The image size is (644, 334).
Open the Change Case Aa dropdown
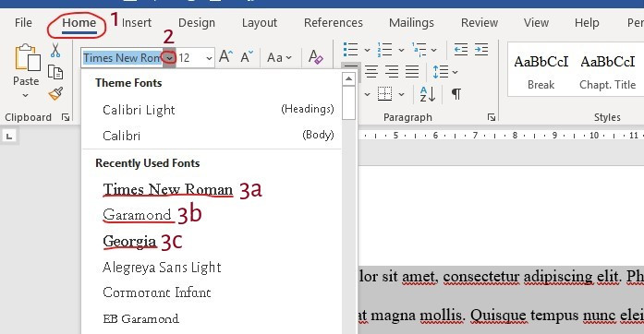[x=279, y=57]
